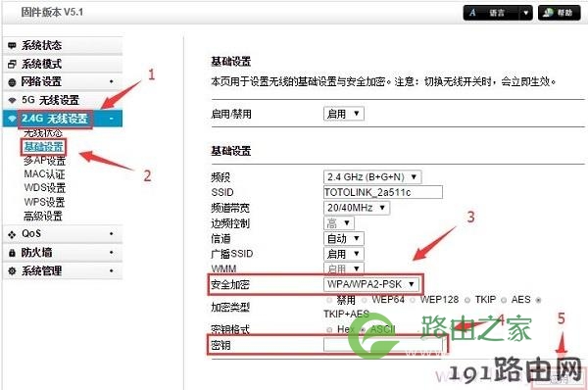588x390 pixels.
Task: Choose the Hex key format radio
Action: (x=329, y=329)
